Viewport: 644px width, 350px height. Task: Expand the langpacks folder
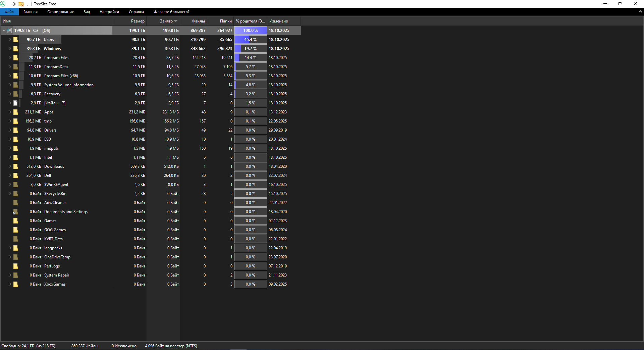pyautogui.click(x=10, y=248)
